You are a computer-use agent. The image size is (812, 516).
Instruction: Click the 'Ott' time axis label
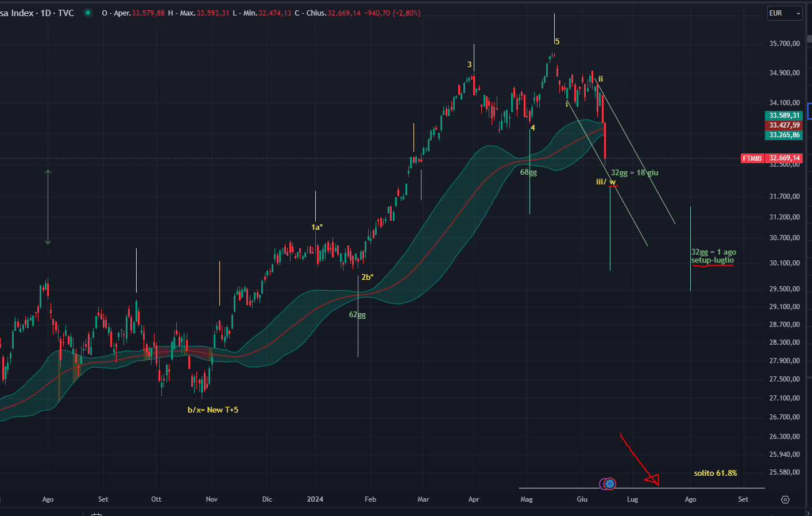(156, 499)
